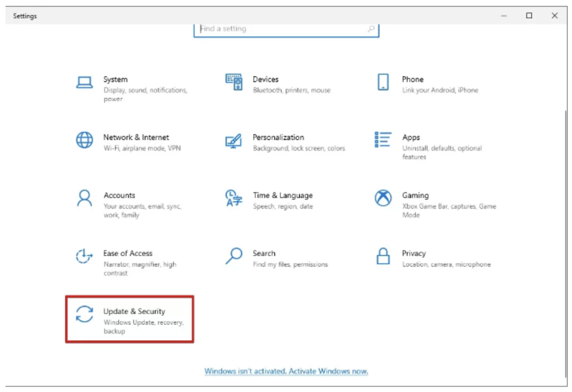Click 'Xbox Game Bar, captures' description
Image resolution: width=572 pixels, height=392 pixels.
tap(449, 211)
